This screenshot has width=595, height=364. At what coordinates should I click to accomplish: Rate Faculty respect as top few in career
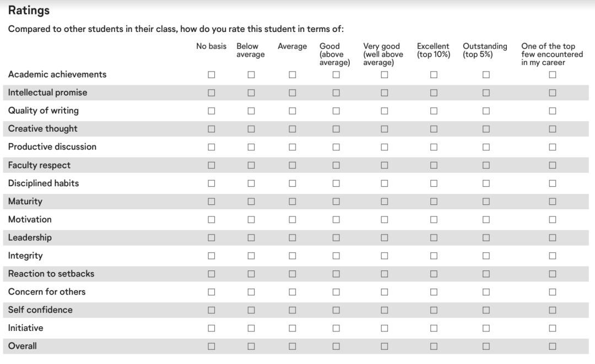click(x=552, y=165)
